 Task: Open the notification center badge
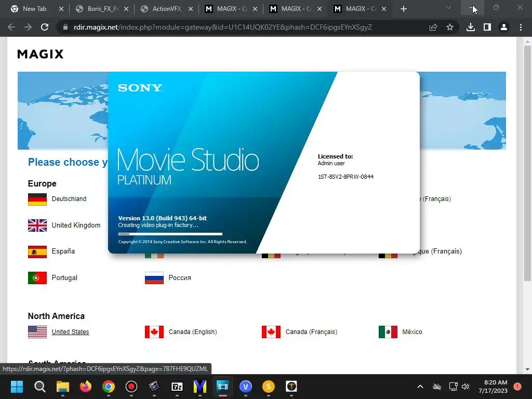(x=517, y=387)
